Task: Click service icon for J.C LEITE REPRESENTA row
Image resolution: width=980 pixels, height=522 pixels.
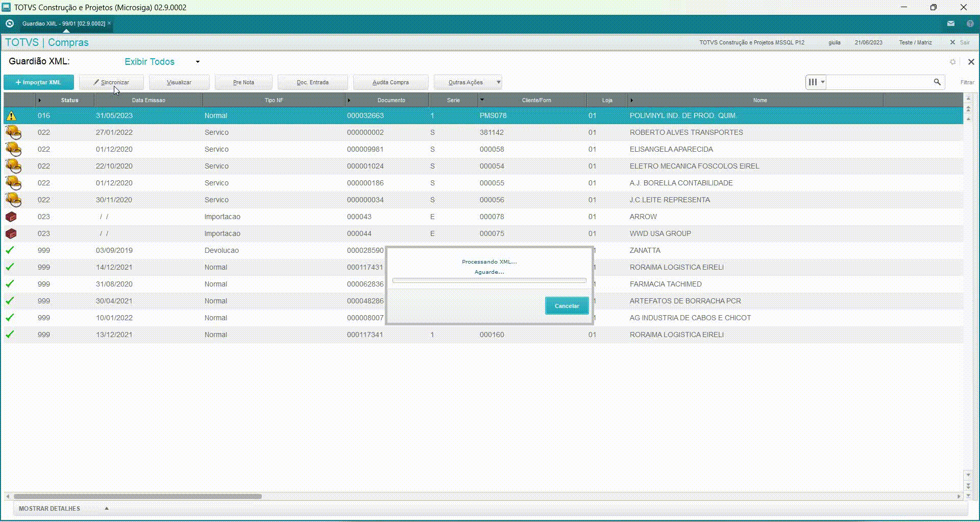Action: click(13, 200)
